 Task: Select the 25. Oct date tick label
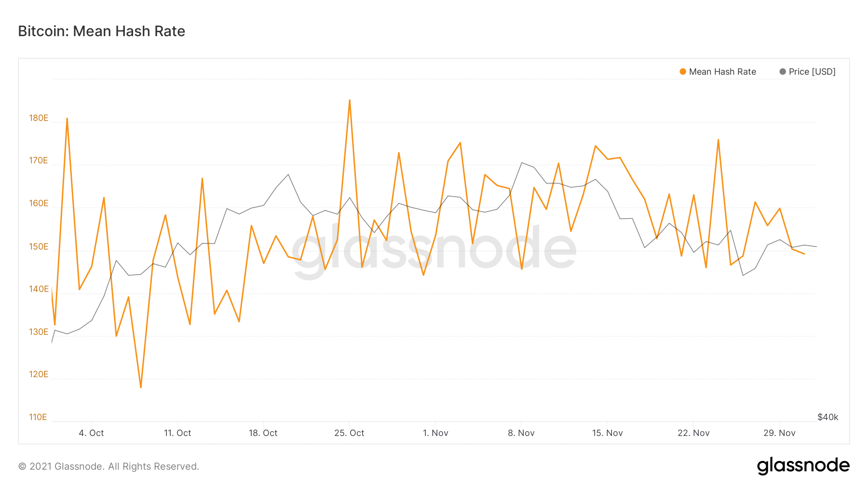349,433
